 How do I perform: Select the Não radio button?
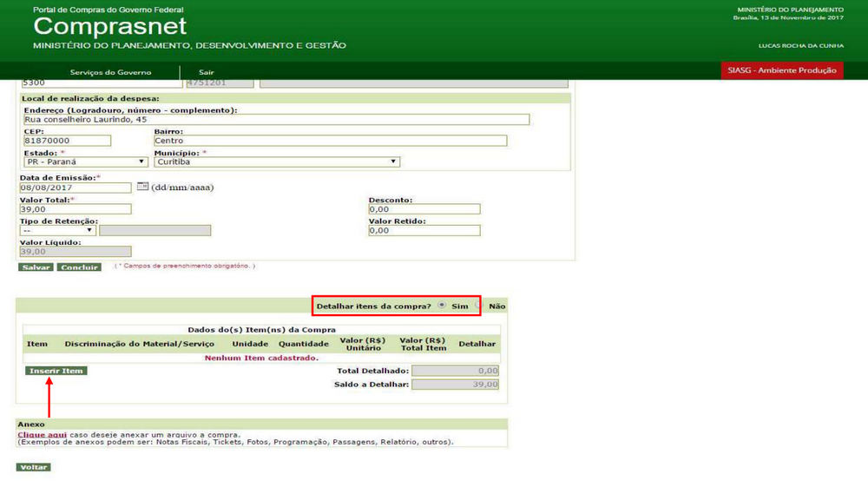point(479,305)
